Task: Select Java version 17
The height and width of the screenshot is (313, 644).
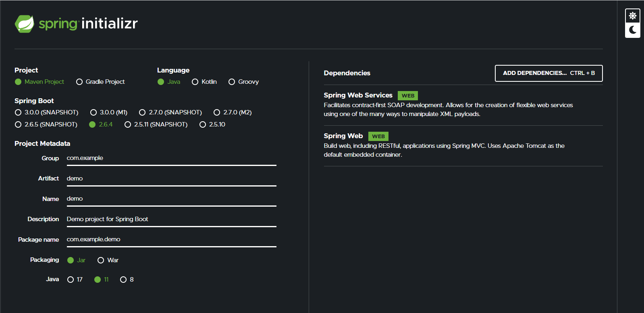Action: tap(75, 280)
